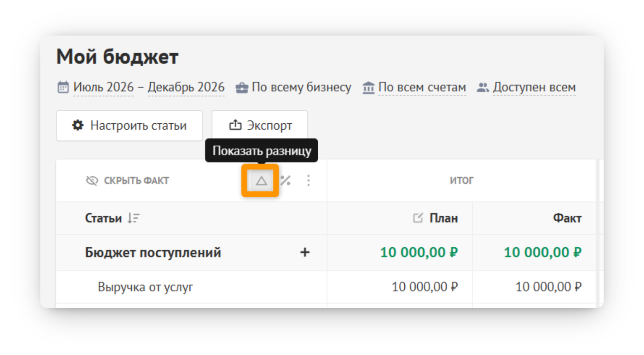Click the Экспорт button
644x355 pixels.
(260, 126)
